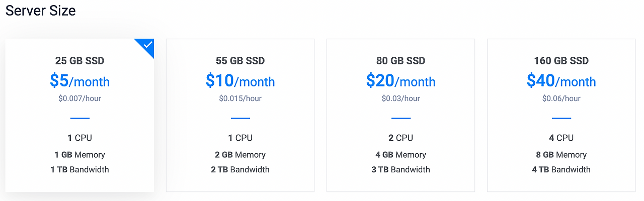Pick the 80 GB SSD plan
Screen dimensions: 644x201
coord(400,115)
